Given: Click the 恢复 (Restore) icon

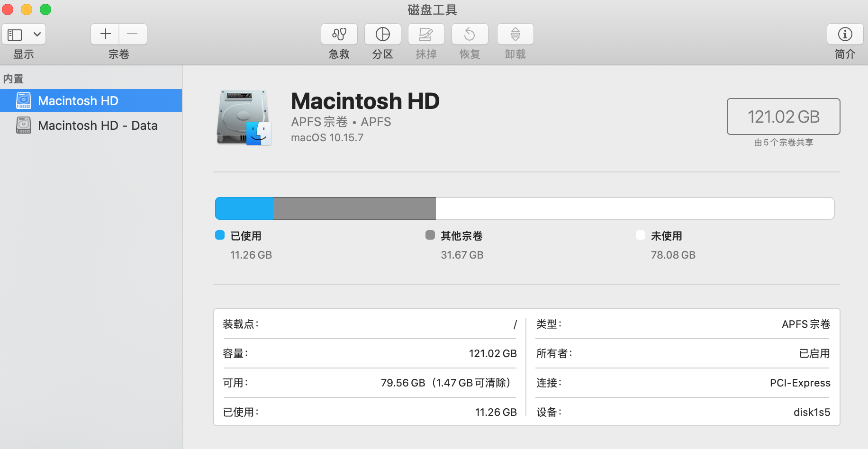Looking at the screenshot, I should [469, 34].
